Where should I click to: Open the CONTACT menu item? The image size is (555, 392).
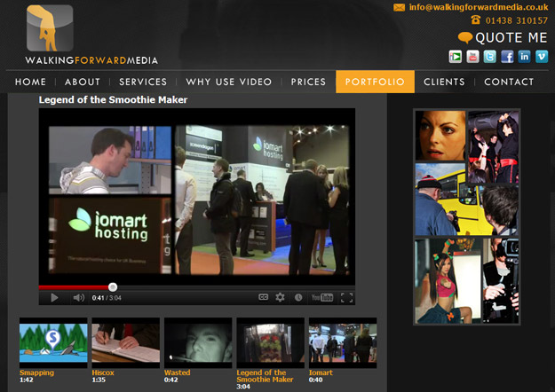[x=509, y=82]
